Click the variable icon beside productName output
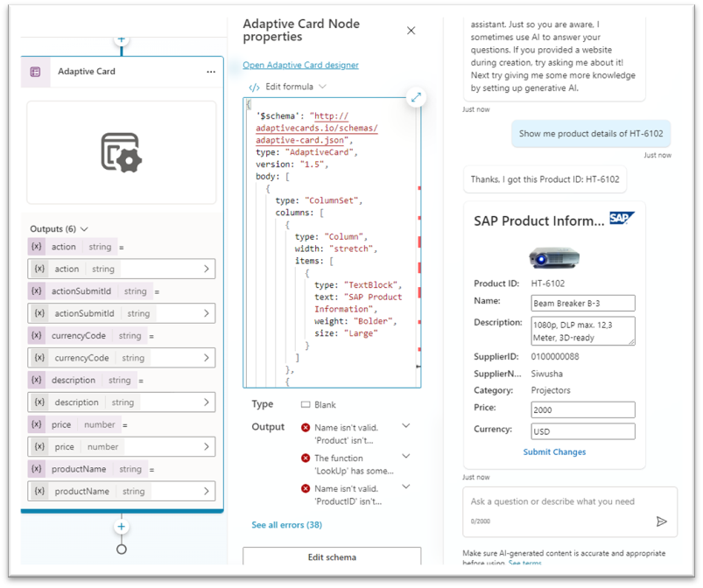703x588 pixels. click(x=36, y=469)
